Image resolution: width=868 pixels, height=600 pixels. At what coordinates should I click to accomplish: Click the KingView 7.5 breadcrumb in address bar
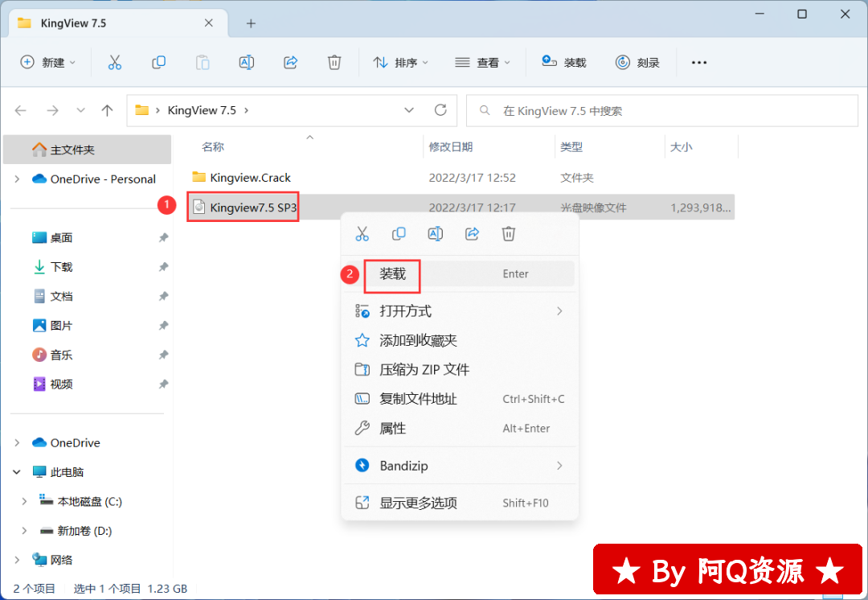[202, 110]
